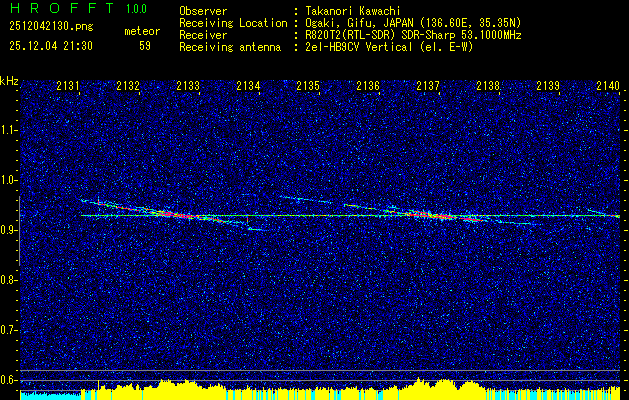
Task: Click time marker 2139
Action: click(548, 86)
